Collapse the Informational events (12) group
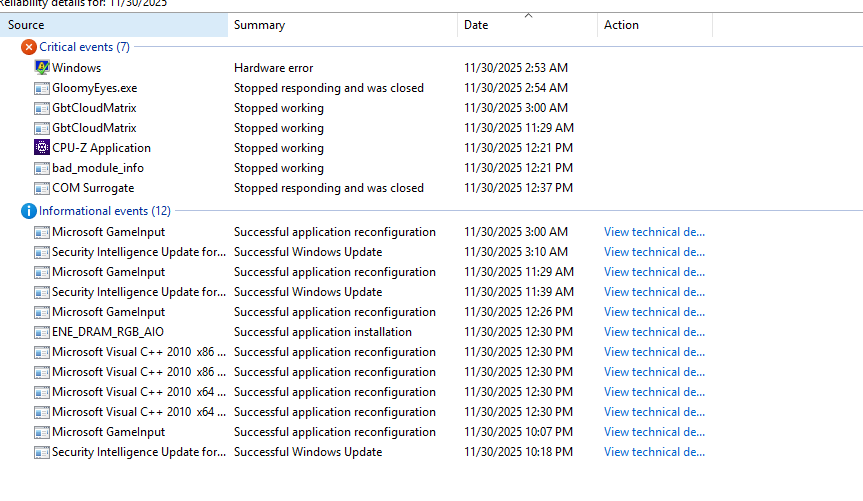This screenshot has width=863, height=501. [105, 211]
